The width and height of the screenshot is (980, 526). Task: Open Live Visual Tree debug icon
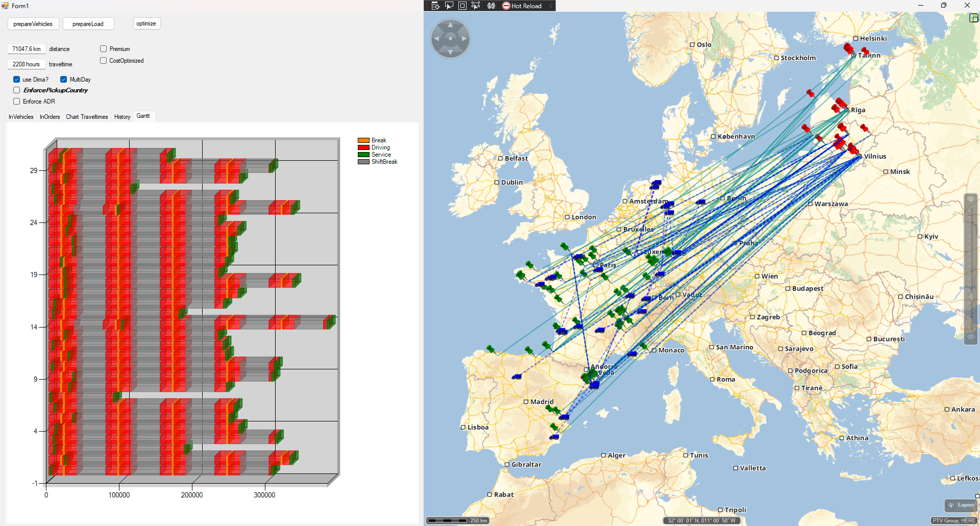point(435,6)
